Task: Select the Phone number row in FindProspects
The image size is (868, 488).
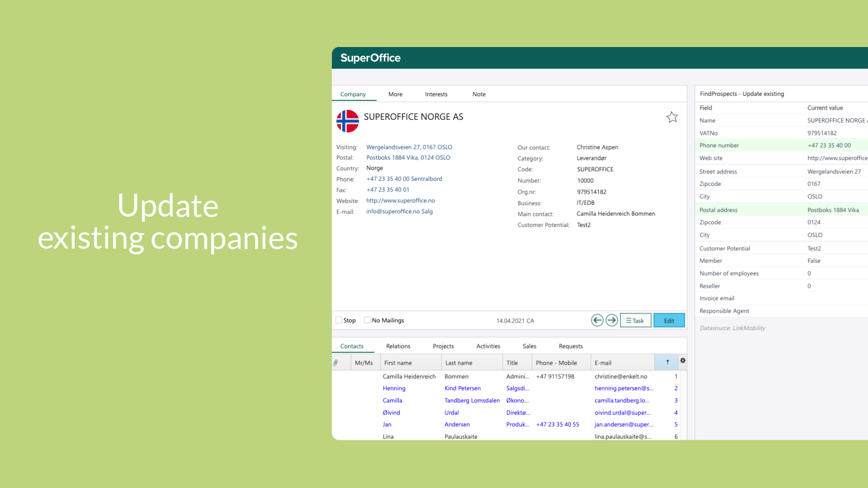Action: [x=781, y=145]
